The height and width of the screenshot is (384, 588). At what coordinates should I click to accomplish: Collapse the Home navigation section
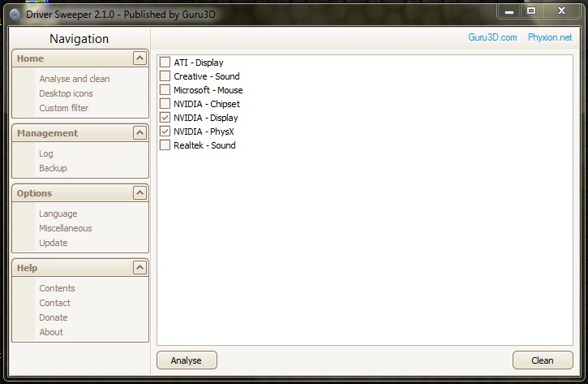click(139, 58)
